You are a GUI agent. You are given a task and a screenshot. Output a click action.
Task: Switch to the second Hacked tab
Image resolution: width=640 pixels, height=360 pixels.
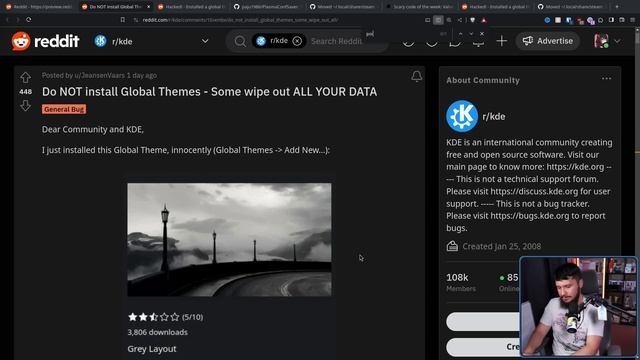[x=495, y=7]
